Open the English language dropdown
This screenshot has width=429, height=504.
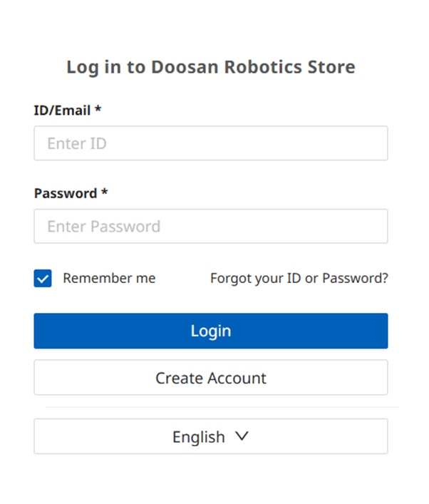click(x=210, y=436)
